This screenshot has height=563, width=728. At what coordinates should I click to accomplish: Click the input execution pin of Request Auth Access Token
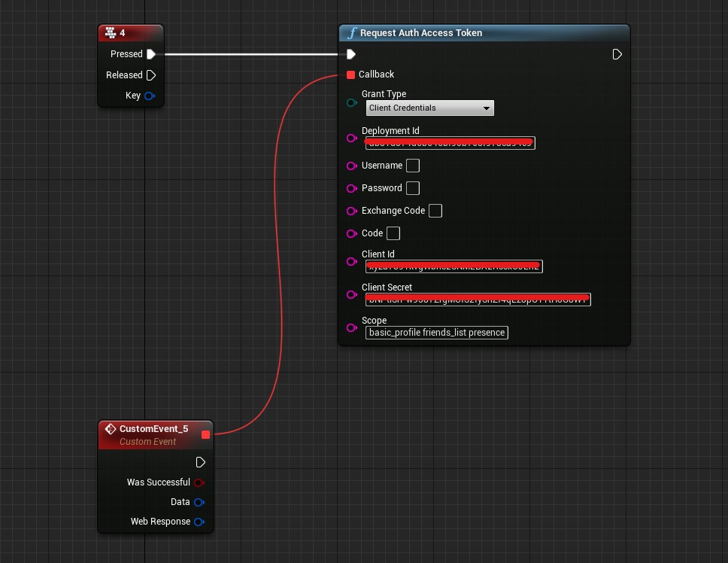[351, 54]
